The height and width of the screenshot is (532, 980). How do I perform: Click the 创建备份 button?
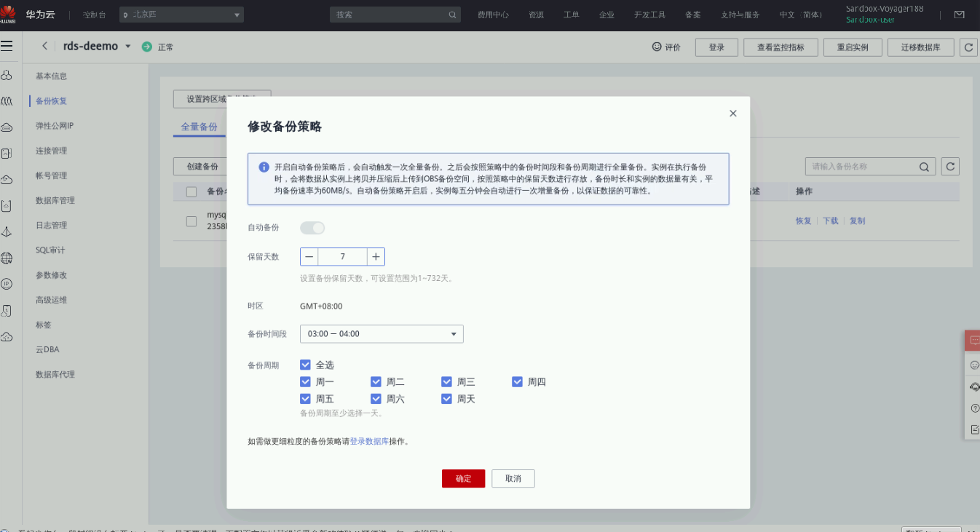click(202, 167)
